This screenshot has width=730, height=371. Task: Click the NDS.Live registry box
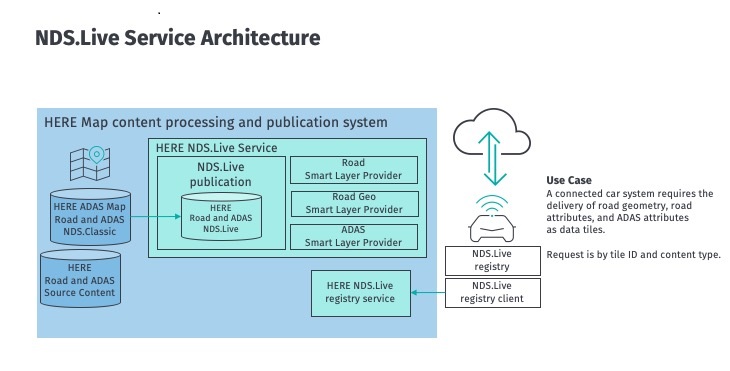[x=493, y=261]
